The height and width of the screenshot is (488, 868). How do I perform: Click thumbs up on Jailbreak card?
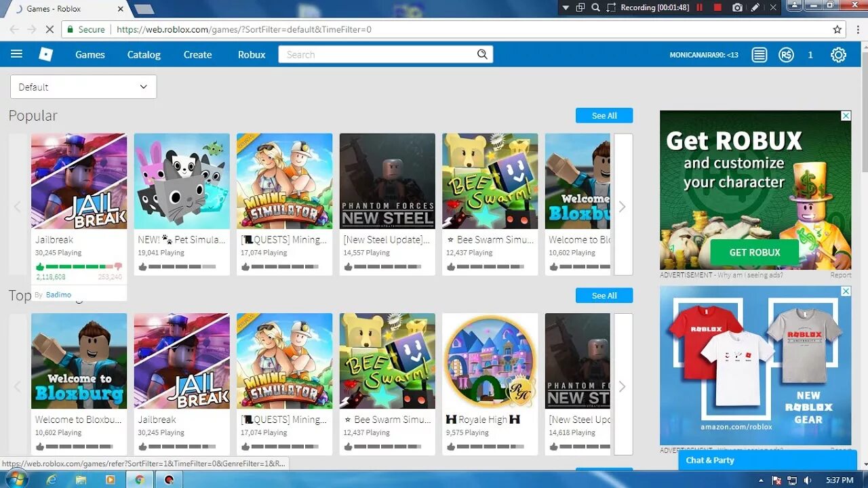(x=40, y=266)
